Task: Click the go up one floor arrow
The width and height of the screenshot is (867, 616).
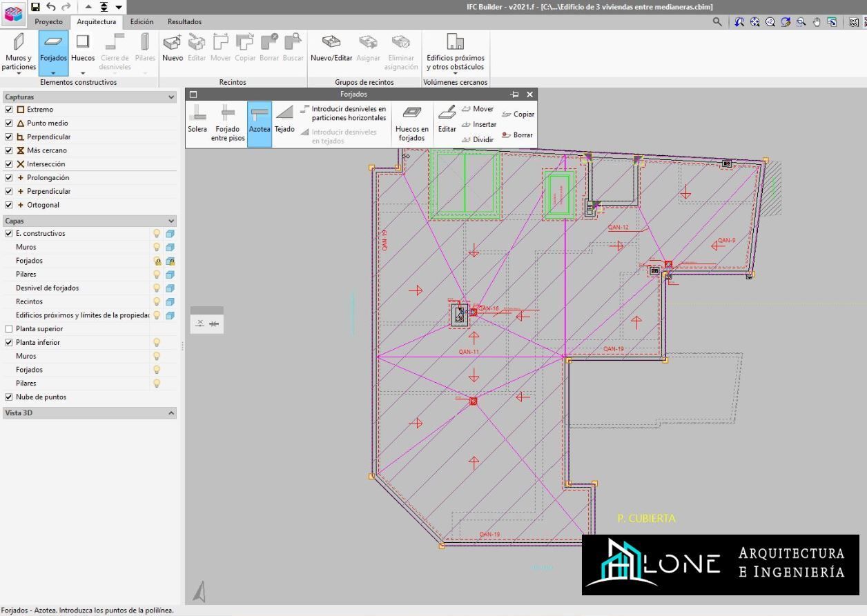Action: pyautogui.click(x=88, y=7)
